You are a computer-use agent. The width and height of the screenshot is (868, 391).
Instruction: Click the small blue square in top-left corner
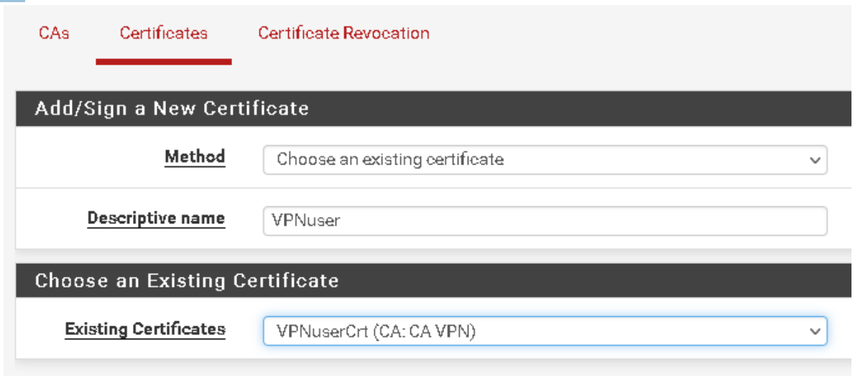pyautogui.click(x=11, y=2)
